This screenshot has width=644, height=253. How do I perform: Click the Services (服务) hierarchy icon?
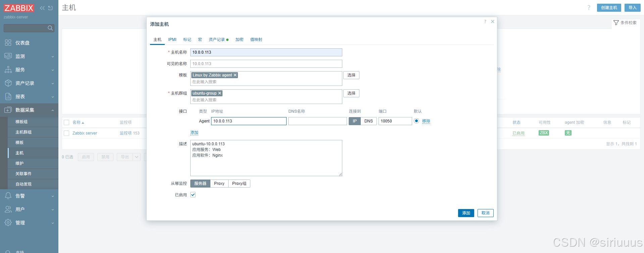pyautogui.click(x=8, y=69)
